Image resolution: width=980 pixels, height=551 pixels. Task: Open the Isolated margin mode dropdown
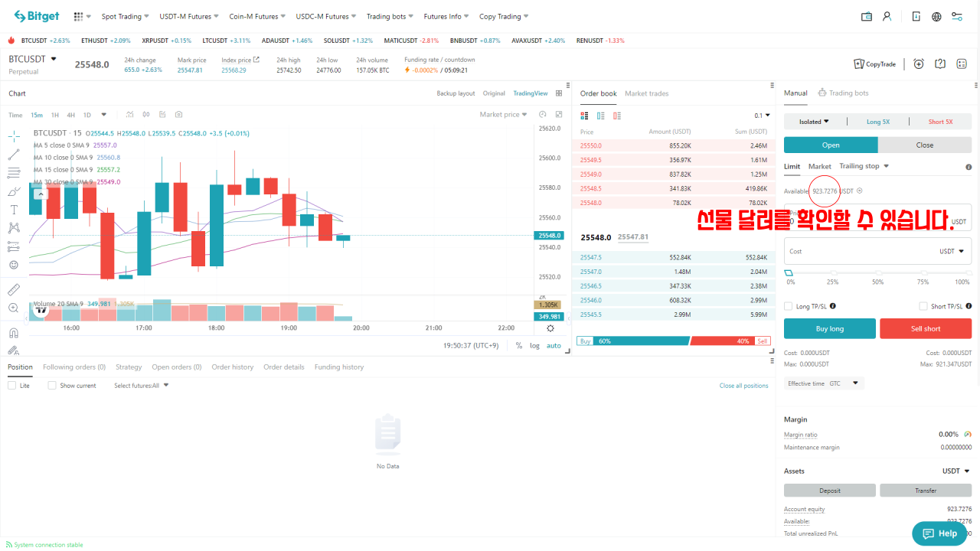coord(815,122)
